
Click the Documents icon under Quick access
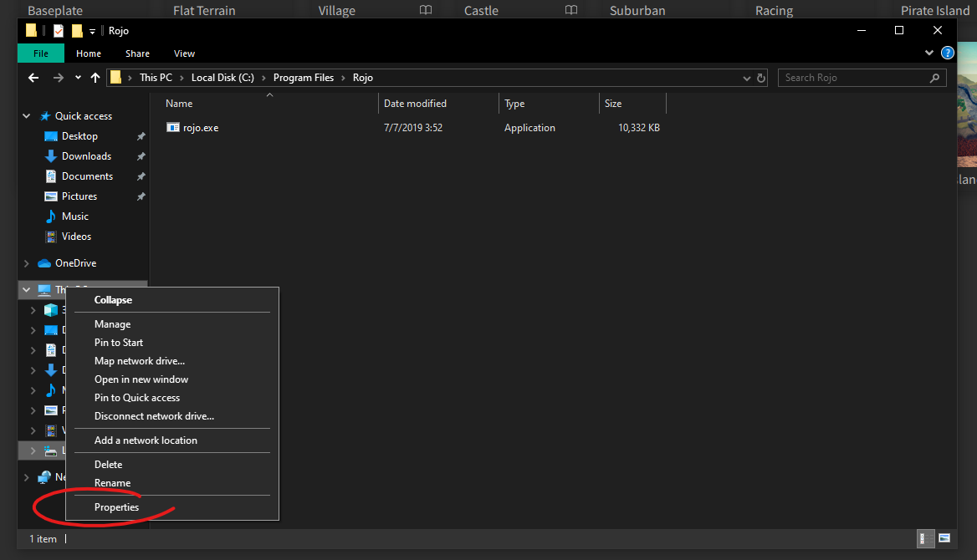point(51,176)
